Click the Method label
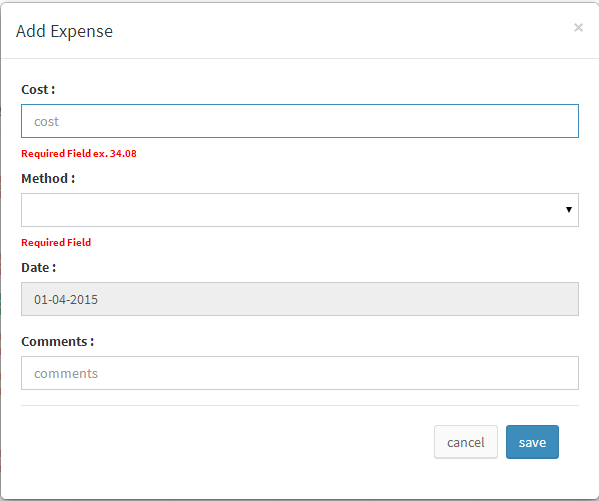The height and width of the screenshot is (501, 599). click(x=48, y=178)
